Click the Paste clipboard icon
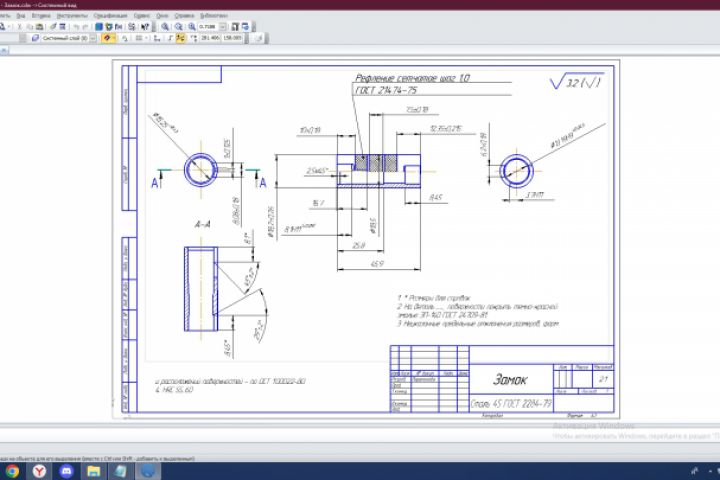This screenshot has height=480, width=720. point(39,27)
